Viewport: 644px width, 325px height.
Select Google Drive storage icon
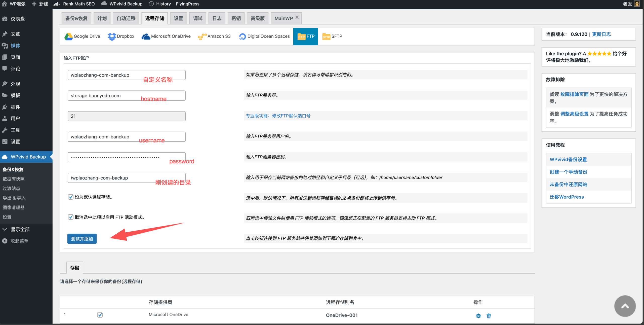(x=68, y=37)
